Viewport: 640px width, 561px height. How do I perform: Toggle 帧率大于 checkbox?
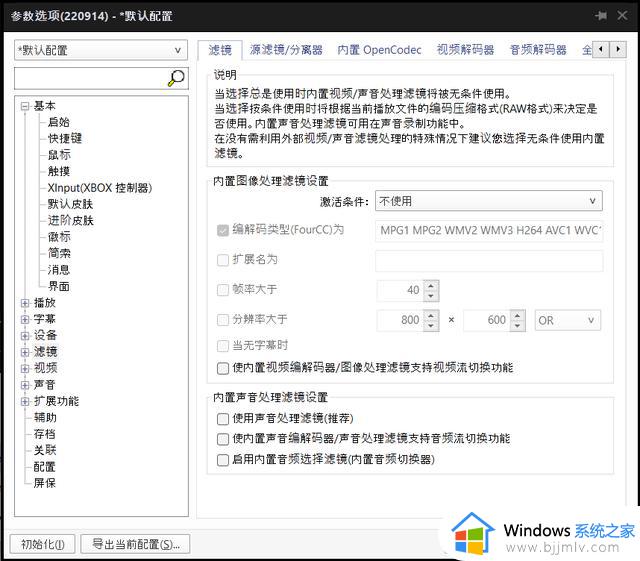click(x=223, y=290)
